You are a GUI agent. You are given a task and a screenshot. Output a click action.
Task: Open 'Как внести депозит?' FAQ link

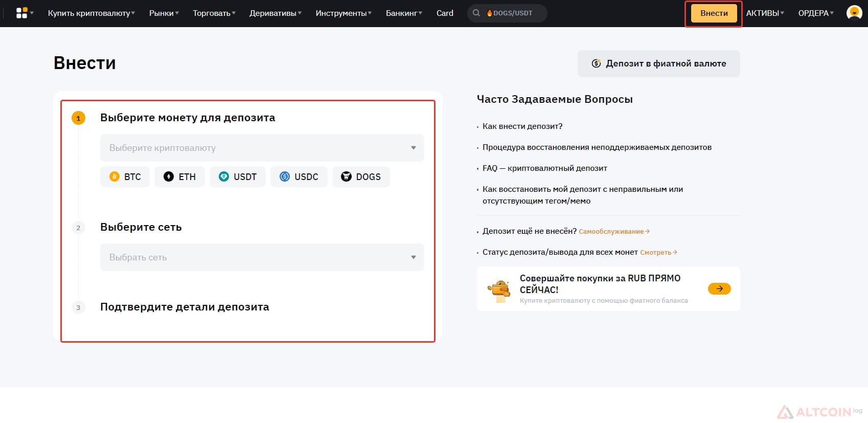522,126
